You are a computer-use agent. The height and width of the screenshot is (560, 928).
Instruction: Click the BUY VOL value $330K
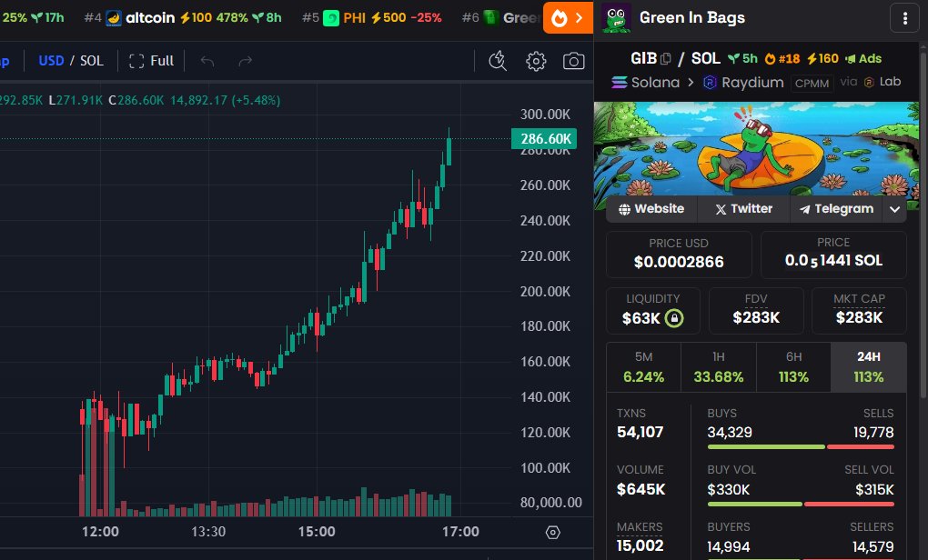[729, 490]
